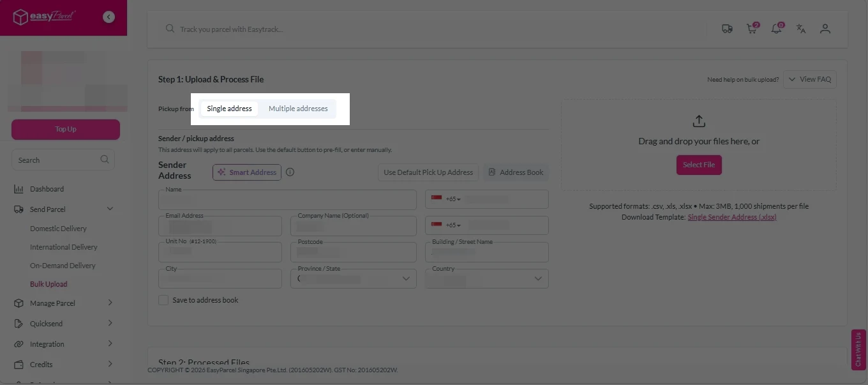Enable the Save to address book checkbox
Screen dimensions: 868x385
point(163,300)
